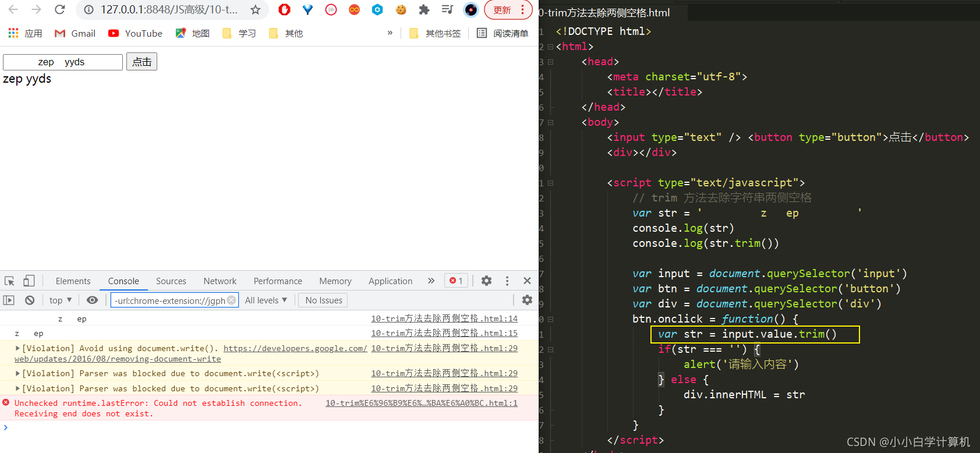Open the top JavaScript context dropdown
This screenshot has width=980, height=453.
click(61, 300)
